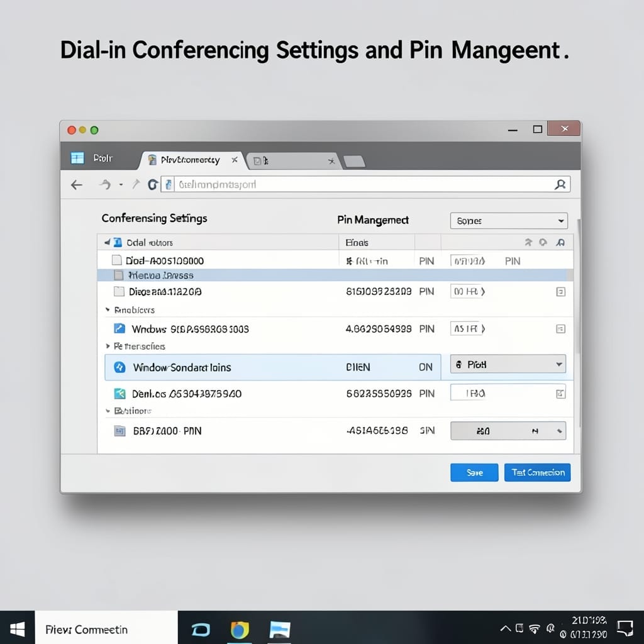Expand the Fe thenscfiers group
Viewport: 644px width, 644px height.
108,347
